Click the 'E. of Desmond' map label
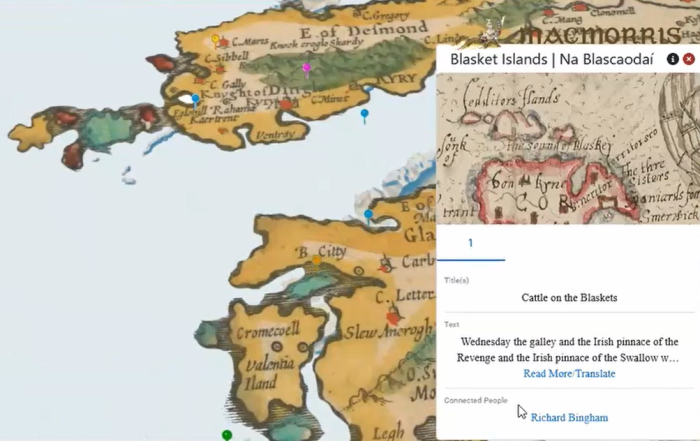Screen dimensions: 700x441 coord(363,30)
